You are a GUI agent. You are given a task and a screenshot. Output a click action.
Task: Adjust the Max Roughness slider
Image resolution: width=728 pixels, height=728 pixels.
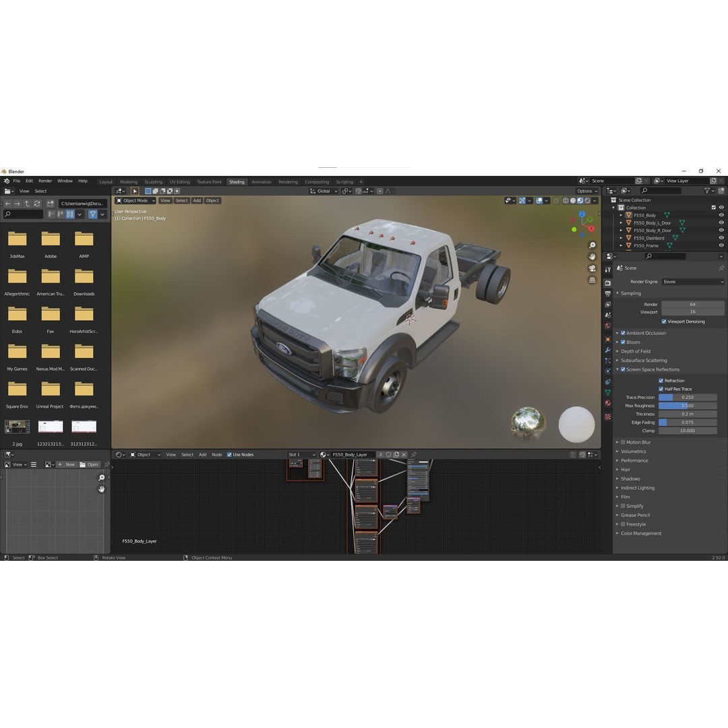(x=688, y=406)
